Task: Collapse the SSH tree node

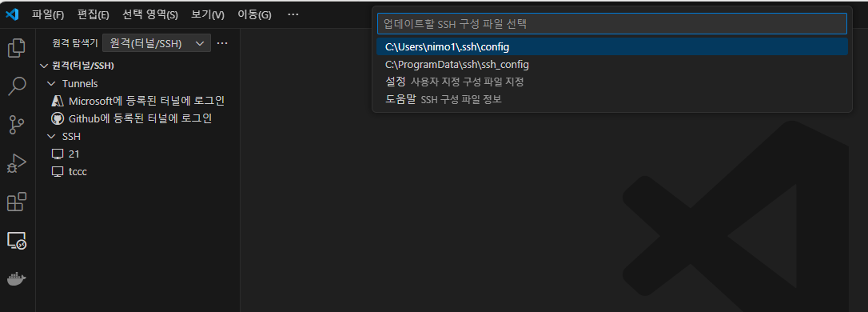Action: coord(51,136)
